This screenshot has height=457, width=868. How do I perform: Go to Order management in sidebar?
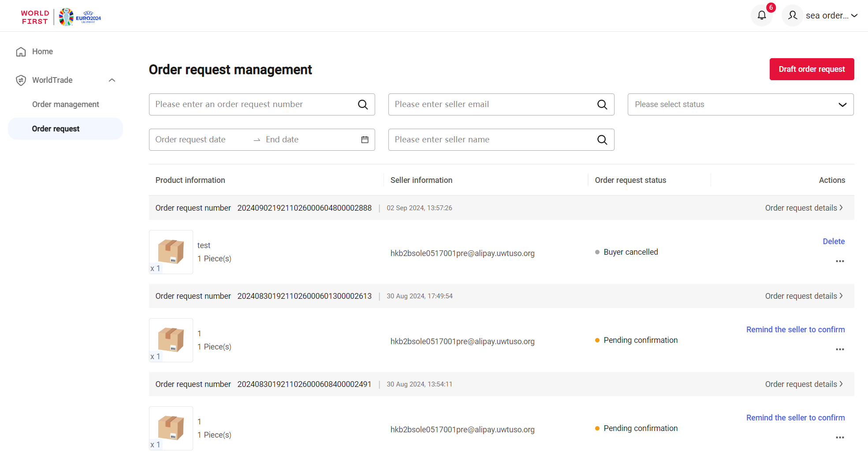[x=66, y=104]
